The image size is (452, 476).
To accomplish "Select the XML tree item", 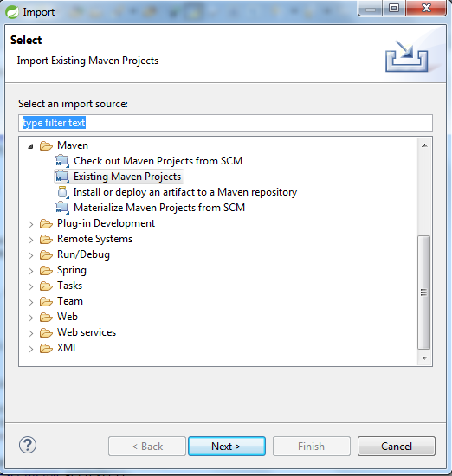I will 68,348.
